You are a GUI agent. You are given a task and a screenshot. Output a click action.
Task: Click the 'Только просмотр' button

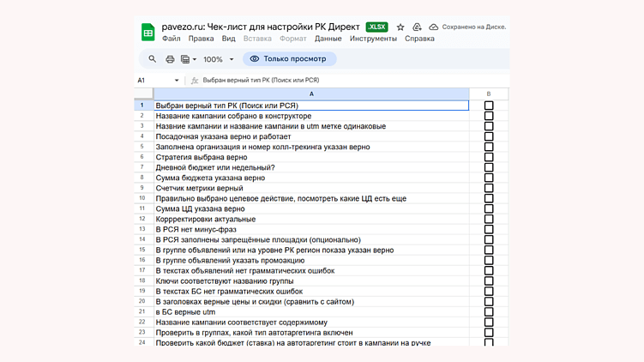point(290,59)
